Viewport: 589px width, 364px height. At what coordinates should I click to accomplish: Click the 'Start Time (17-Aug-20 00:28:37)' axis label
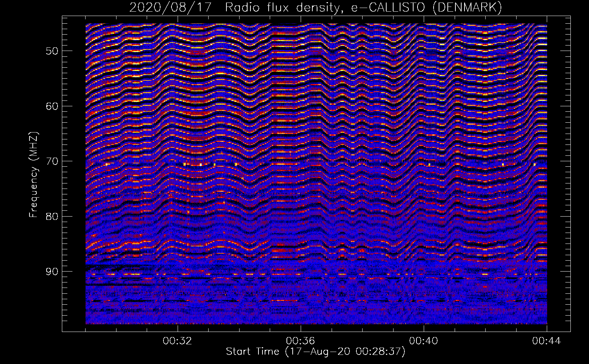click(316, 352)
